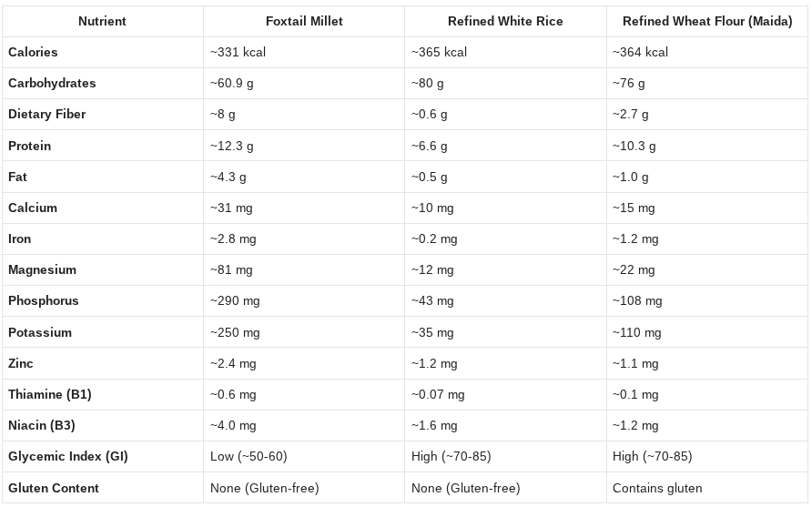Select the Gluten Content row label
The image size is (812, 507).
pyautogui.click(x=54, y=488)
